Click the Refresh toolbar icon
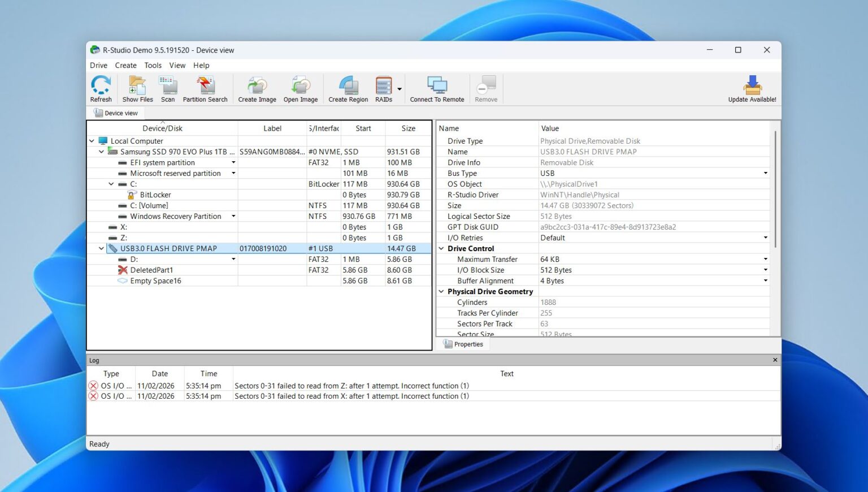Viewport: 868px width, 492px height. [101, 86]
